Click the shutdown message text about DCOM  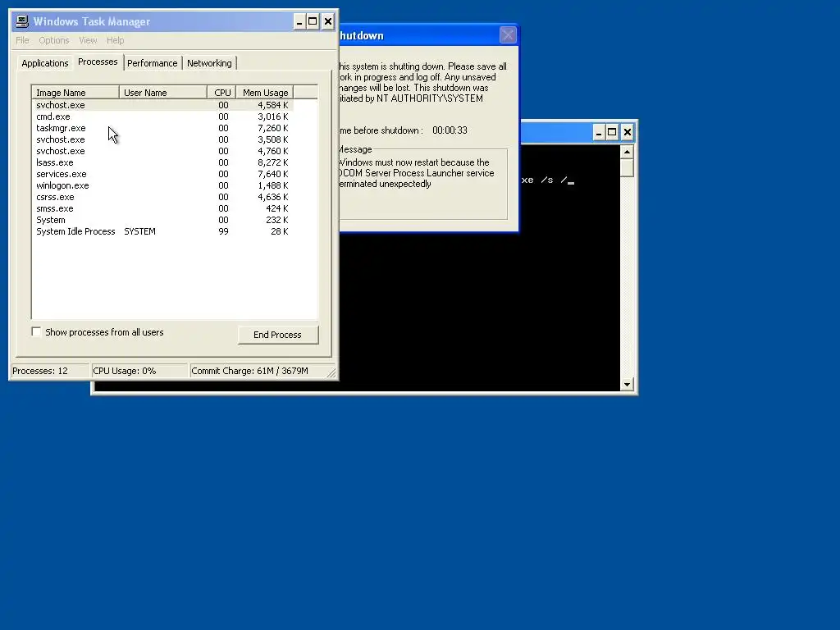point(416,173)
